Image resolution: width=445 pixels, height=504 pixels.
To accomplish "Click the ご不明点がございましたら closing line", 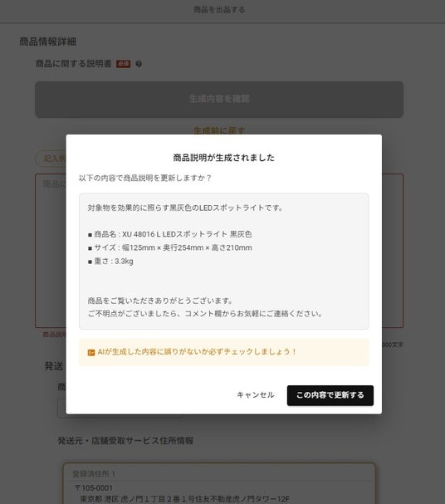I will [205, 314].
